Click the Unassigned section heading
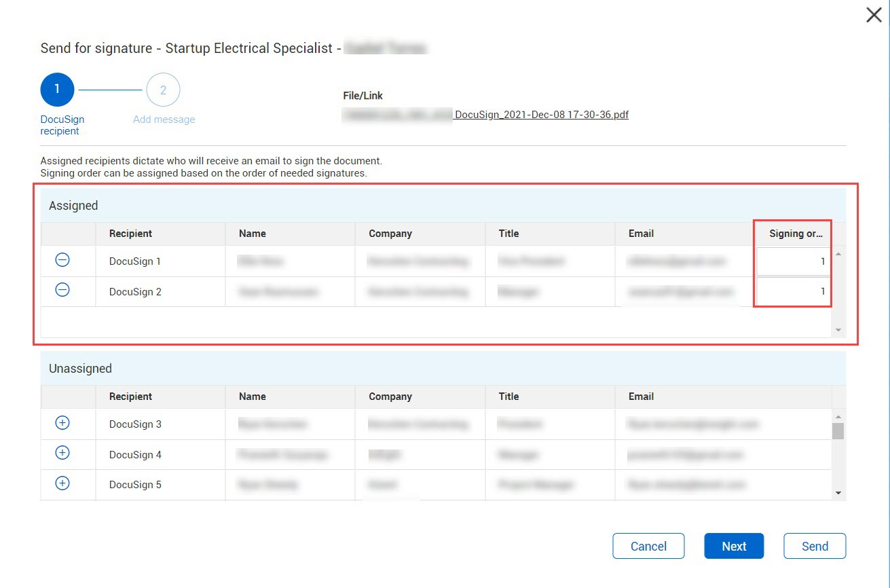 (x=80, y=369)
